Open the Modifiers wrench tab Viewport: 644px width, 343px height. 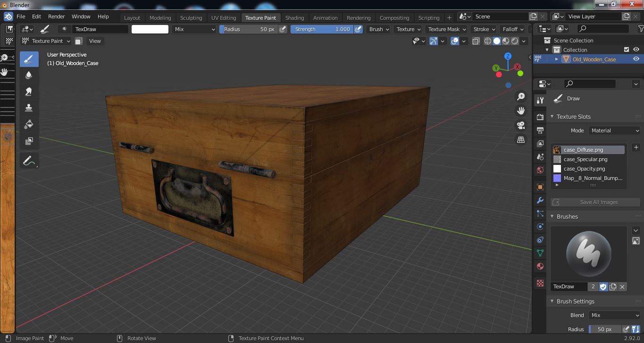click(x=540, y=200)
